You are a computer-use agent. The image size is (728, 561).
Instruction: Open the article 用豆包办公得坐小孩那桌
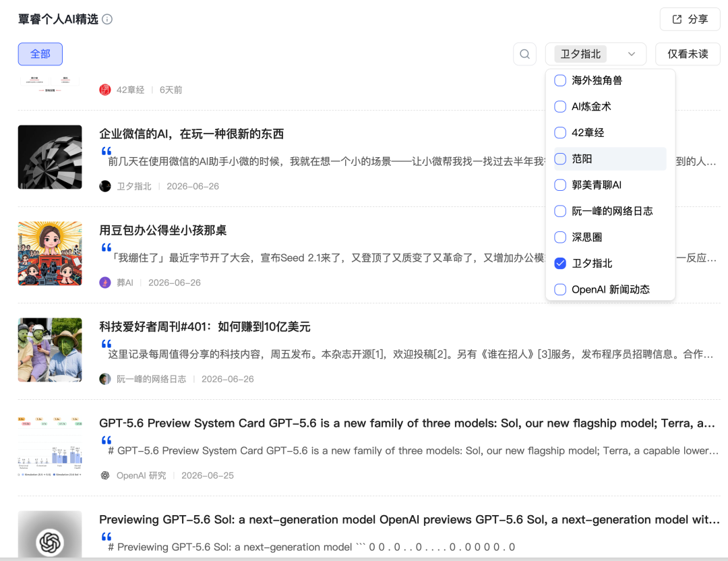163,231
